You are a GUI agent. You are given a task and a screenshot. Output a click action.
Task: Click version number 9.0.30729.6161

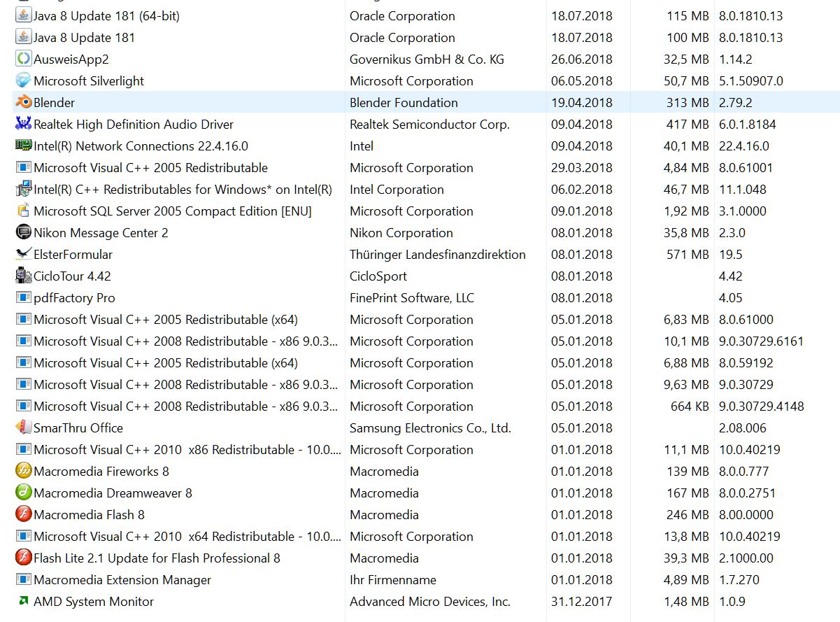point(762,341)
